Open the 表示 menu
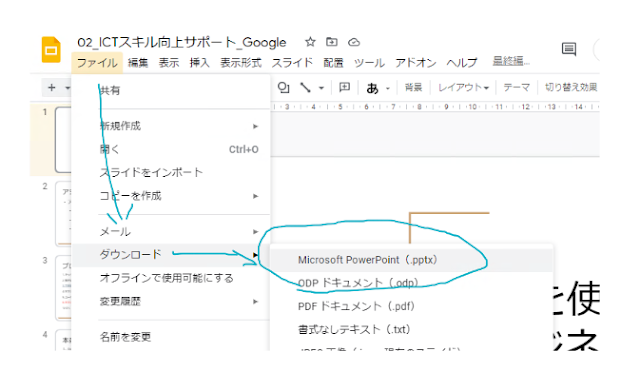640x372 pixels. click(x=169, y=62)
